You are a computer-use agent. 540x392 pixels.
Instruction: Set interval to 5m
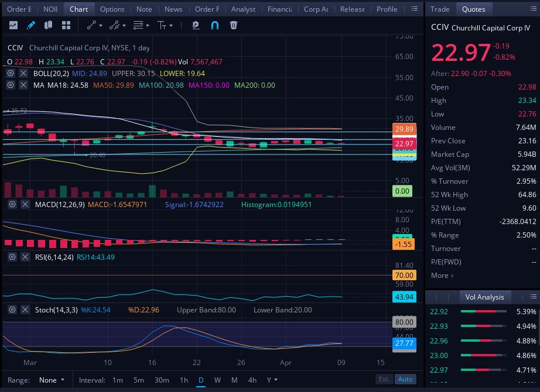click(x=138, y=380)
